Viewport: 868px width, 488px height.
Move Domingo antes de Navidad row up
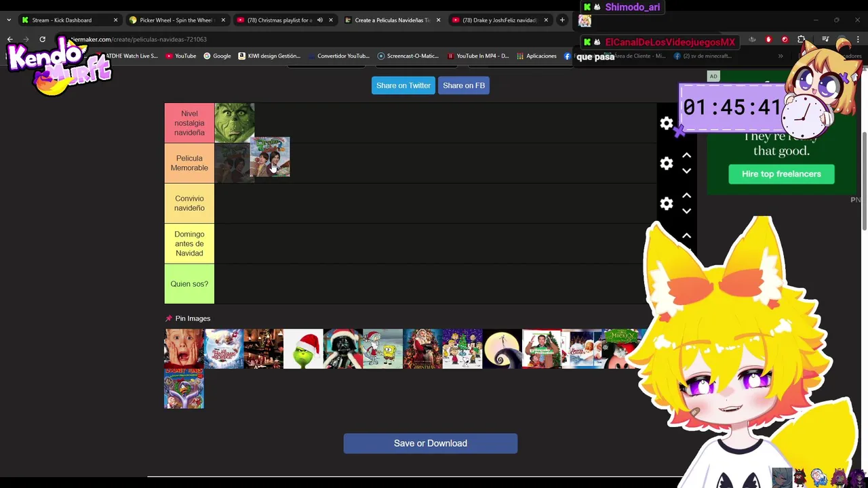(x=686, y=235)
